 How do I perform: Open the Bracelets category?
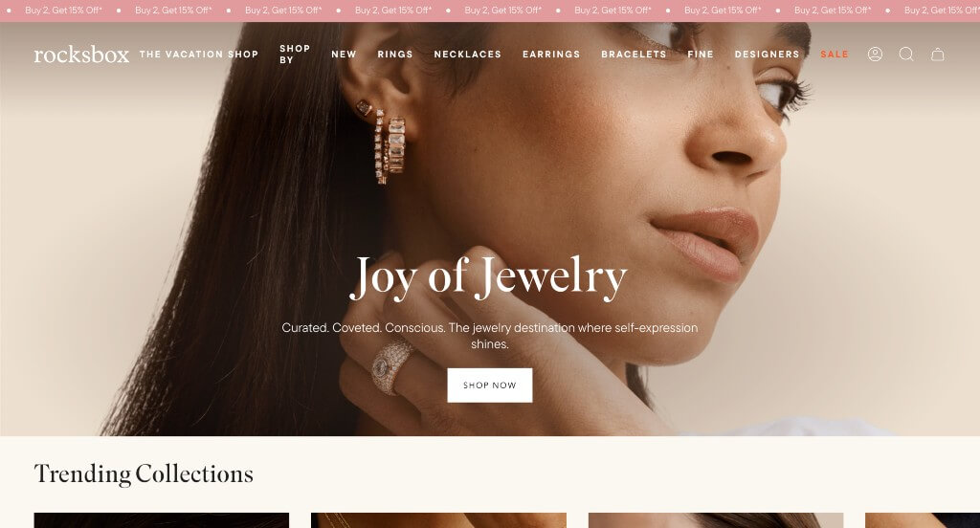point(634,55)
